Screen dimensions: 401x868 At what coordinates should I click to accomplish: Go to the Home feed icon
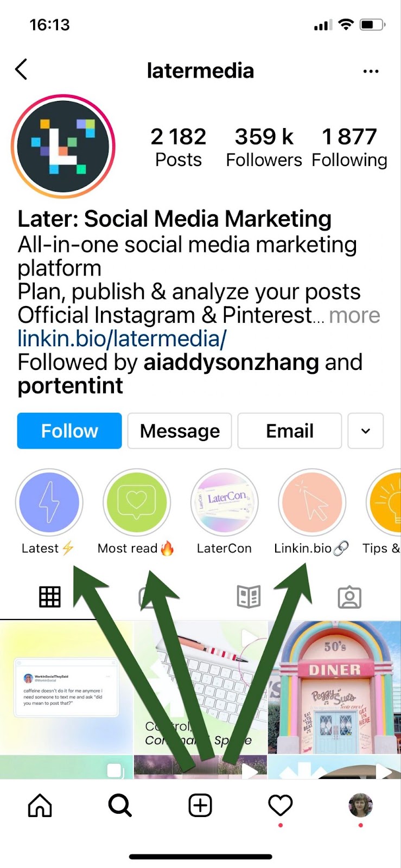pos(40,805)
